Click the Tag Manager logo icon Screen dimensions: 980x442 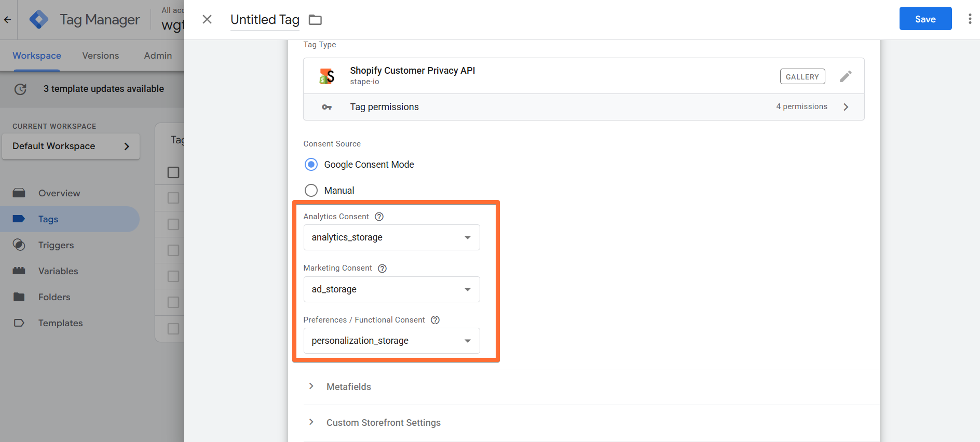pyautogui.click(x=39, y=20)
